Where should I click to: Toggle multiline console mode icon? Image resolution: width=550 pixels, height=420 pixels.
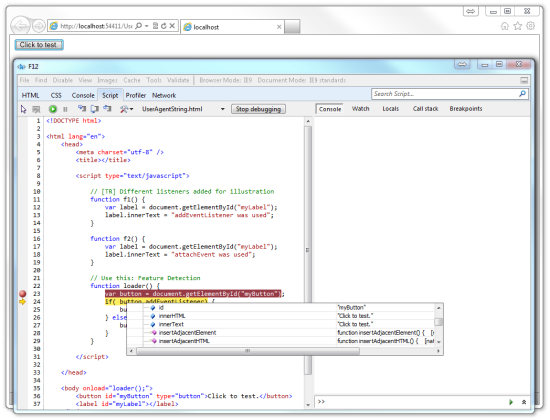pyautogui.click(x=524, y=402)
